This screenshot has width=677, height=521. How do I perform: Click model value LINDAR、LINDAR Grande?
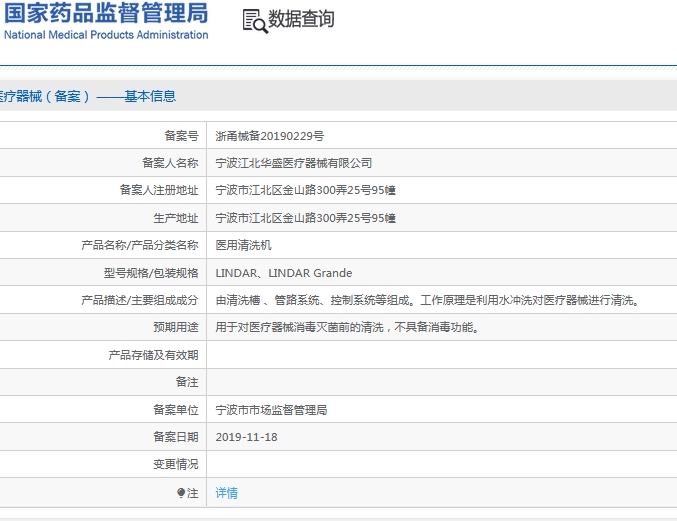tap(284, 273)
